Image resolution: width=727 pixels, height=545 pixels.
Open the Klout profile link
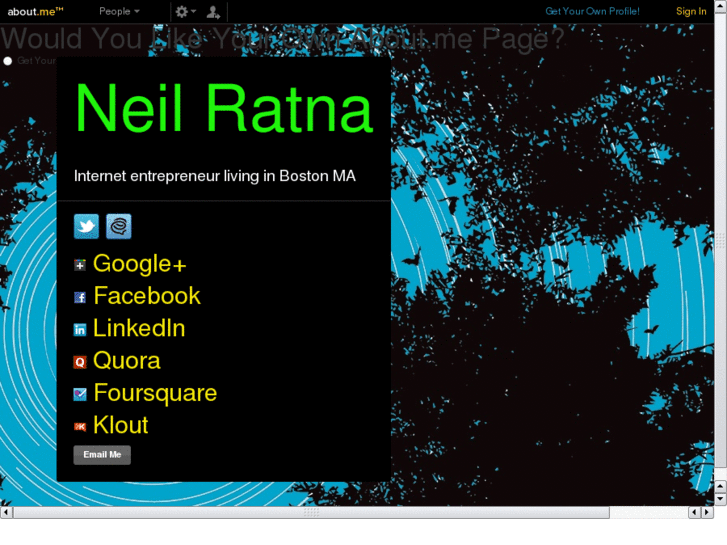[x=121, y=425]
